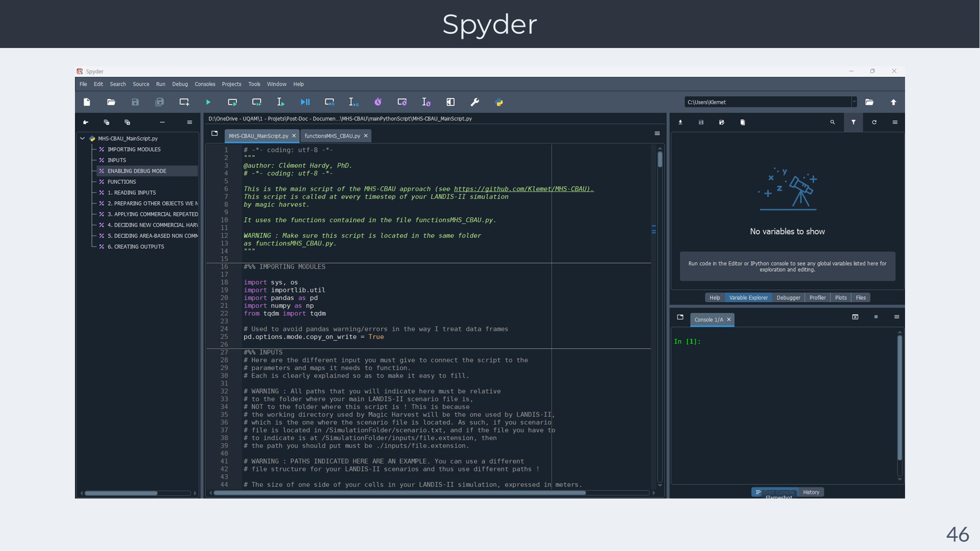Open Preferences via the wrench icon
980x551 pixels.
click(474, 102)
